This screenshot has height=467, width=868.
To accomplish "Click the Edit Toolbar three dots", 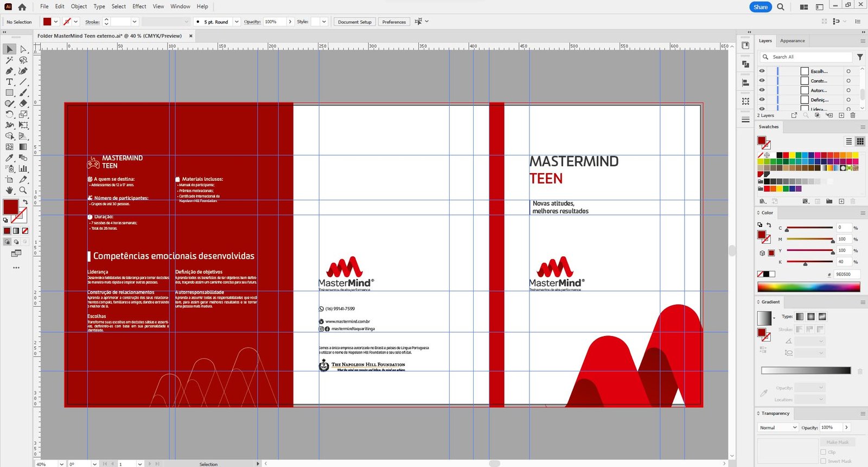I will [16, 268].
